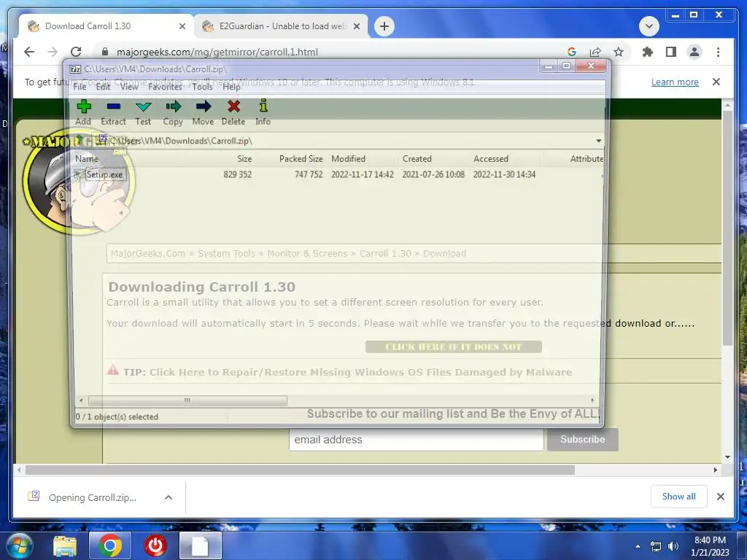Go up one folder level in 7-Zip
The image size is (747, 560).
pos(80,140)
